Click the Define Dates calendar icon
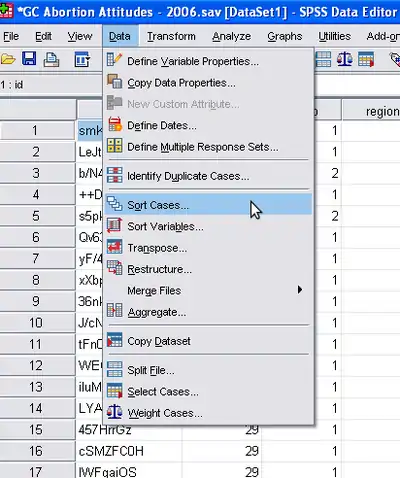The image size is (400, 478). 115,124
